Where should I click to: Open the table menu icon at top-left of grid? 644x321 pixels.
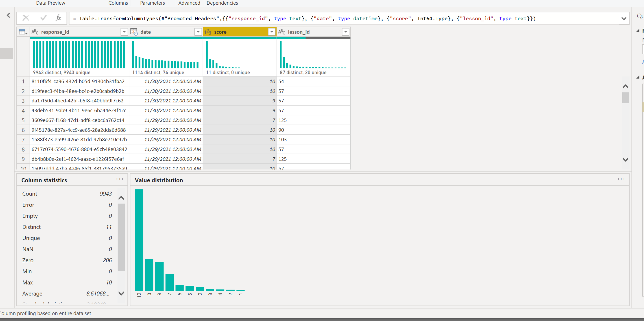click(x=23, y=32)
